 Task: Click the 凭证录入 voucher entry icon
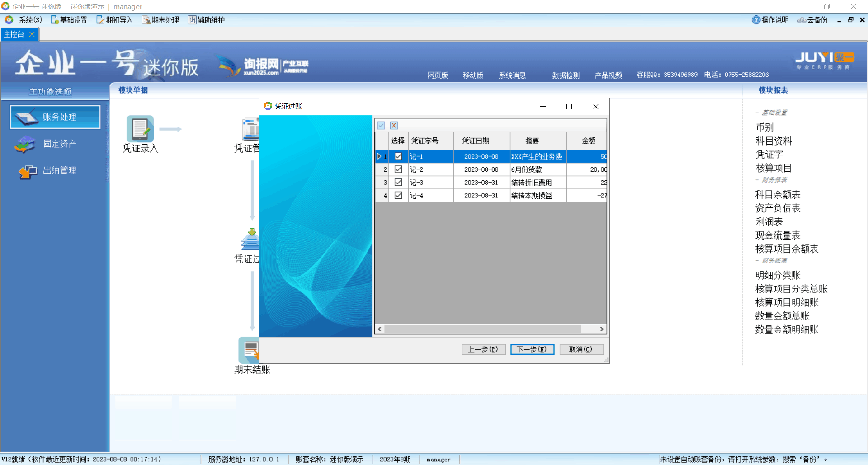coord(140,129)
